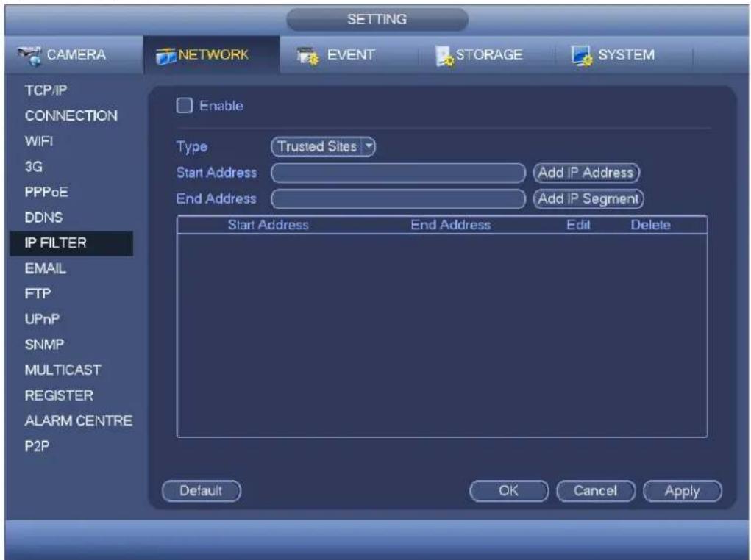This screenshot has width=751, height=560.
Task: Open ALARM CENTRE settings in sidebar
Action: 79,420
